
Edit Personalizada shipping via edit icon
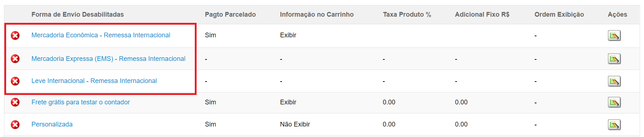[614, 125]
